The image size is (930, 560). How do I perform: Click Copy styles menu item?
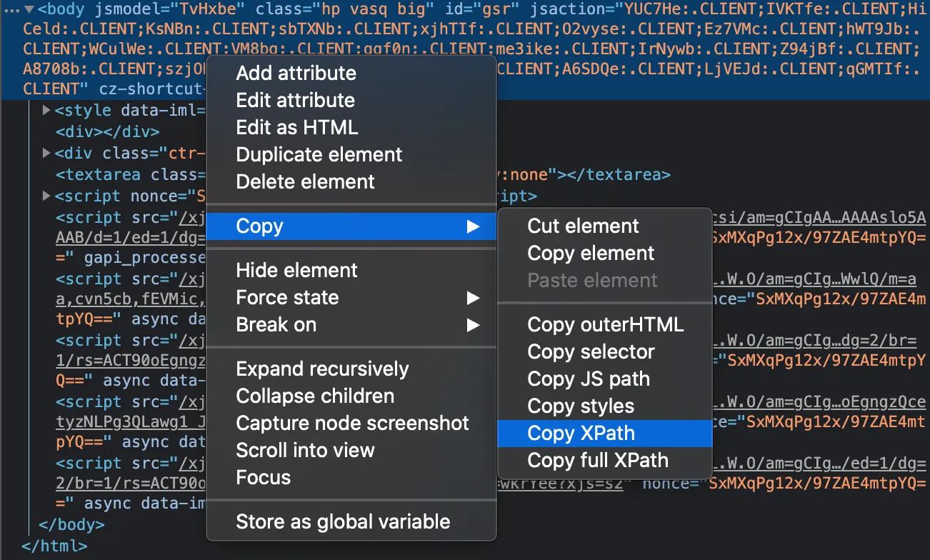[x=581, y=406]
